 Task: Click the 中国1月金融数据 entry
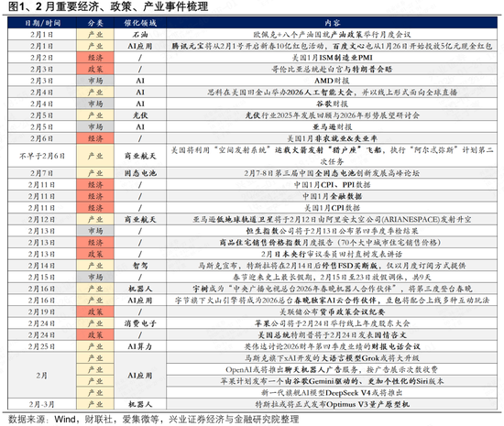pos(332,197)
